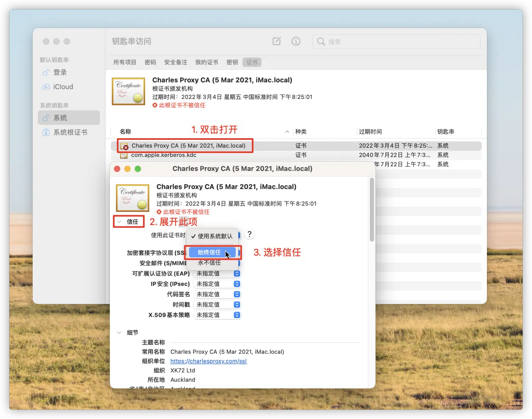Switch to 密钥 tab
This screenshot has height=419, width=532.
pos(232,62)
